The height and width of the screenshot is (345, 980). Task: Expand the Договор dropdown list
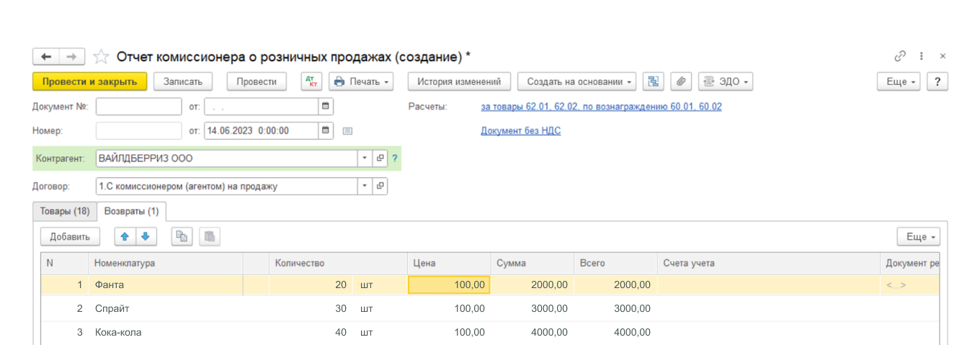(x=365, y=186)
